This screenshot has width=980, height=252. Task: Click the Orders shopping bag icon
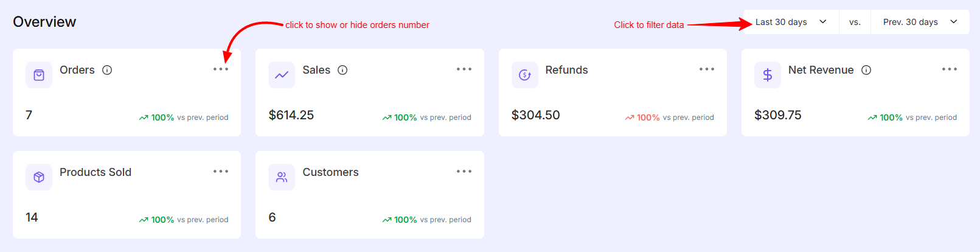pos(39,75)
